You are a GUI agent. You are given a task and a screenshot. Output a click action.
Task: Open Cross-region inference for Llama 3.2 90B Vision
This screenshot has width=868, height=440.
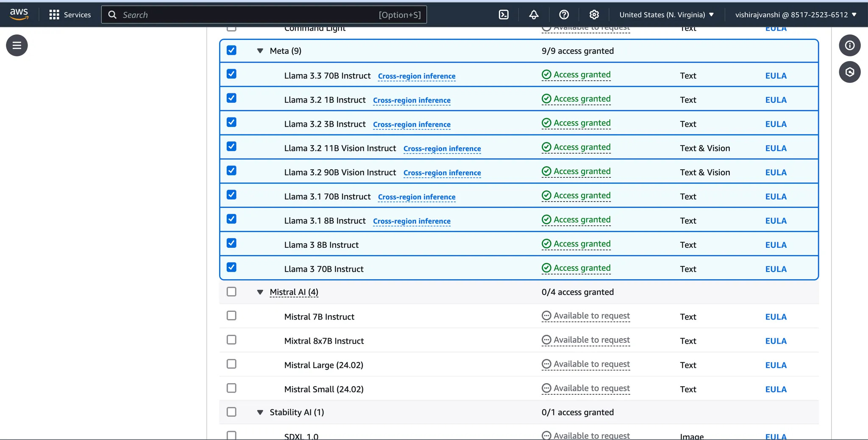(442, 173)
